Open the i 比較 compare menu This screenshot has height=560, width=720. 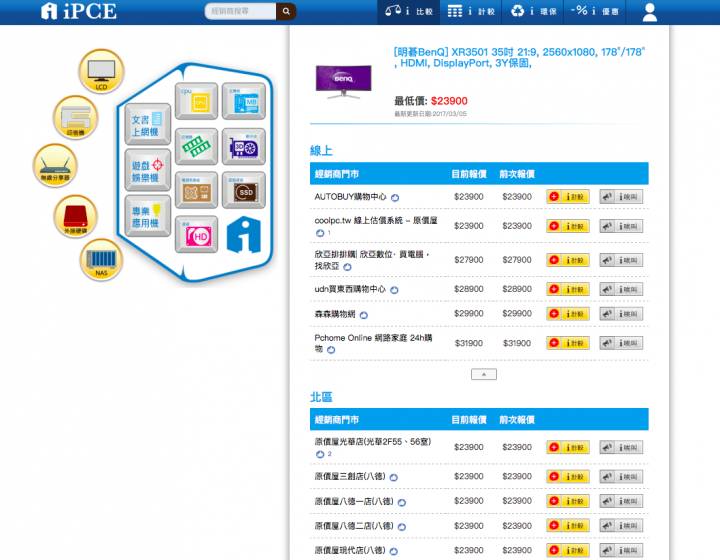tap(409, 11)
